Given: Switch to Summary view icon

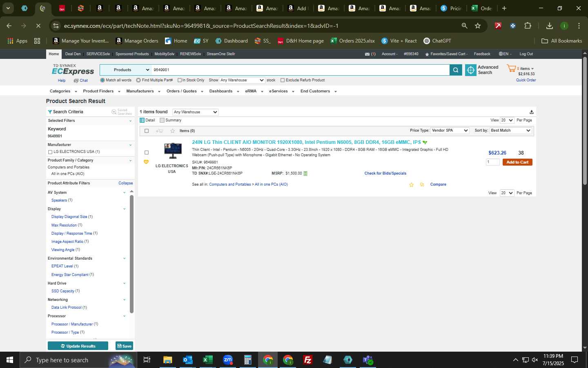Looking at the screenshot, I should click(162, 120).
